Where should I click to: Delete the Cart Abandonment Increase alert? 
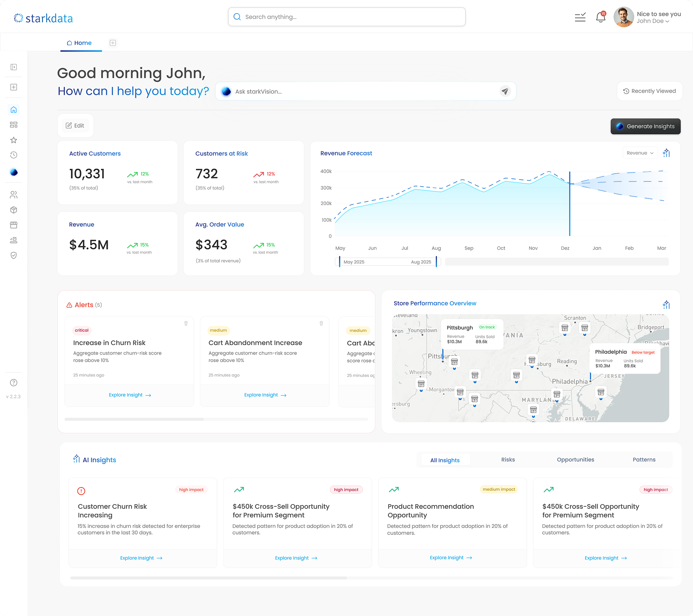[x=321, y=324]
